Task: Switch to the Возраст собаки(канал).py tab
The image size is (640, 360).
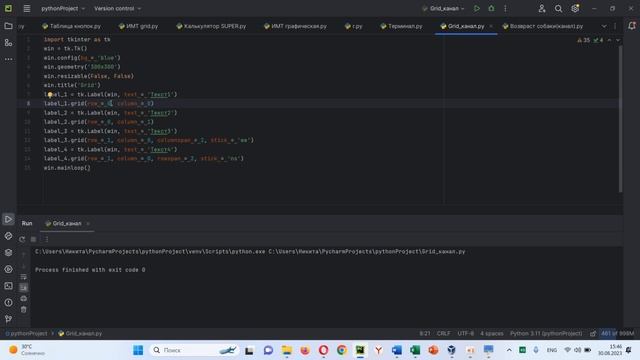Action: (x=543, y=26)
